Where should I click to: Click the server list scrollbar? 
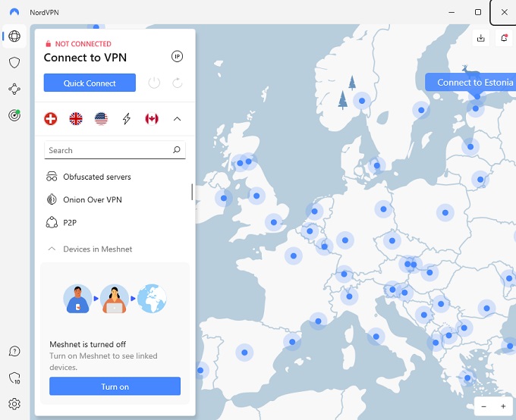pos(192,192)
